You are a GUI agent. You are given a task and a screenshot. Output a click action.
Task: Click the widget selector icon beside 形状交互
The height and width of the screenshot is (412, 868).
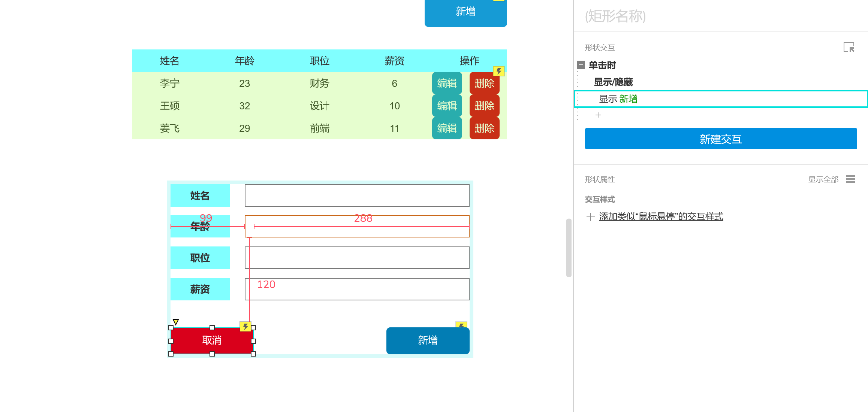pos(849,47)
